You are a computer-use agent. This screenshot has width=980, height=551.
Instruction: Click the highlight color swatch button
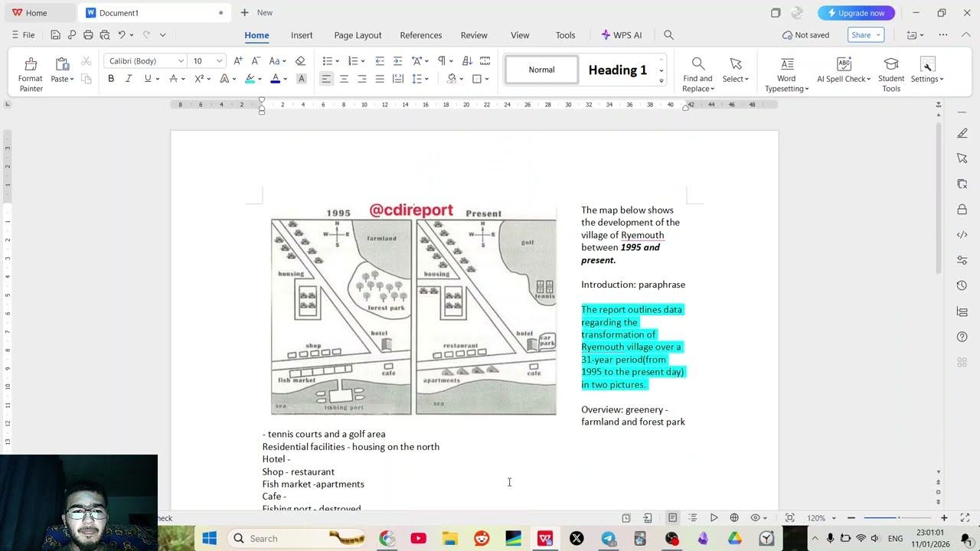(x=250, y=79)
